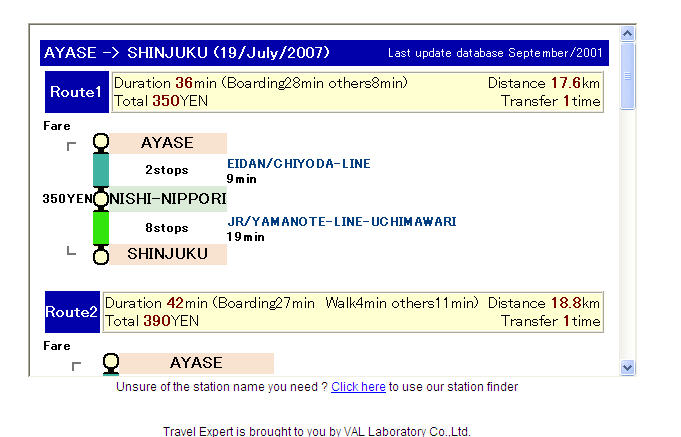681x437 pixels.
Task: Click the scrollbar up arrow button
Action: click(628, 33)
